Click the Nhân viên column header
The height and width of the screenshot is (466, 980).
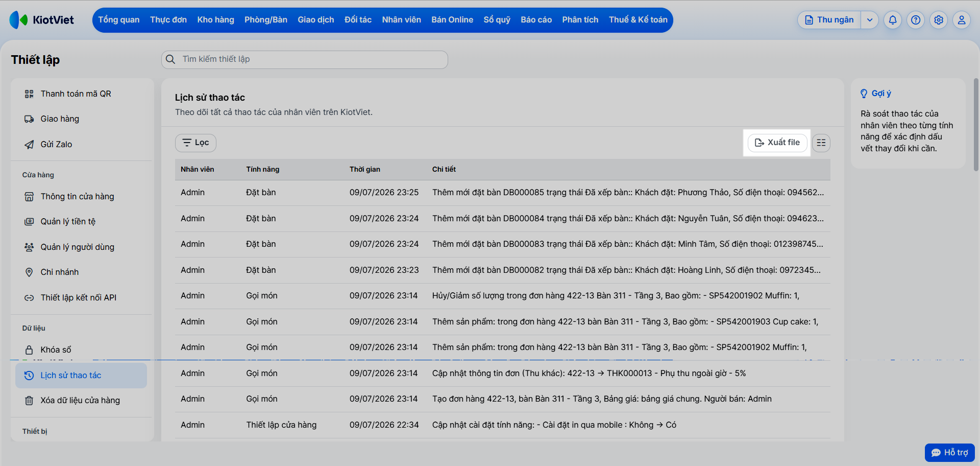coord(198,170)
